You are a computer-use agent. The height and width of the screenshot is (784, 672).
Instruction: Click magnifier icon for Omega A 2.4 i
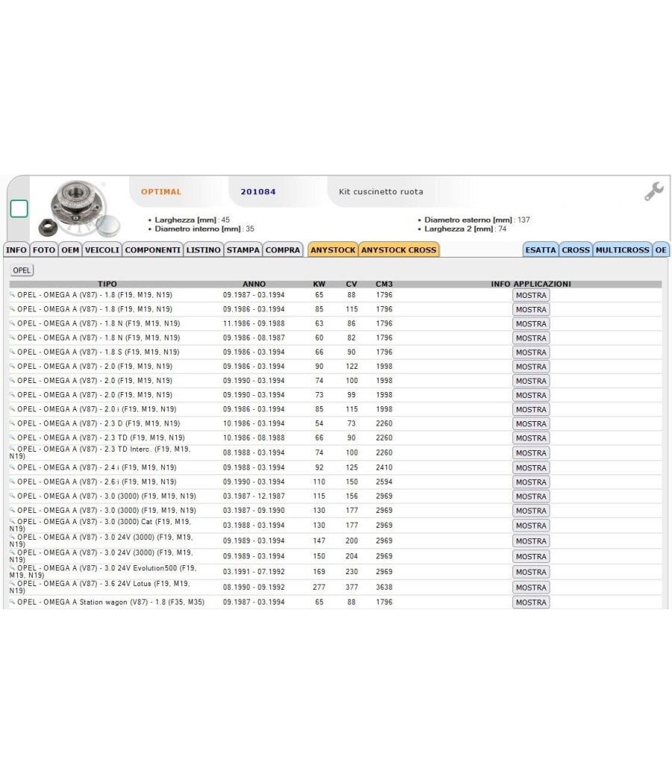13,467
